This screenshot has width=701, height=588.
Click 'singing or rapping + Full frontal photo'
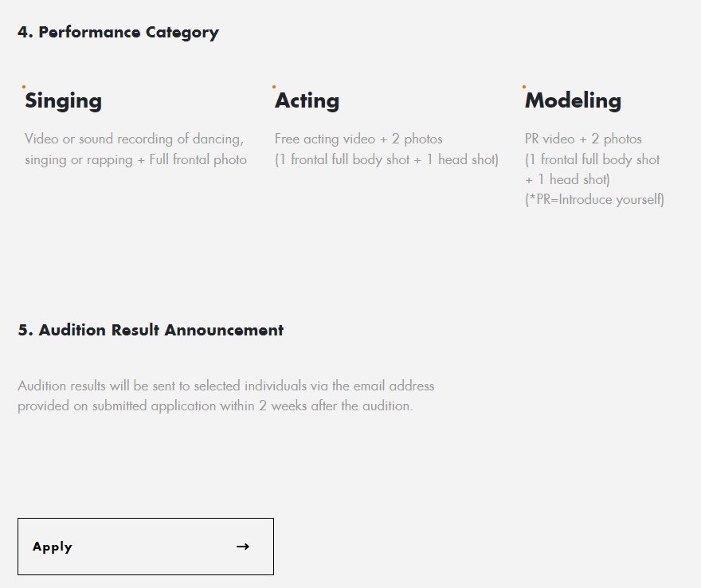coord(135,159)
